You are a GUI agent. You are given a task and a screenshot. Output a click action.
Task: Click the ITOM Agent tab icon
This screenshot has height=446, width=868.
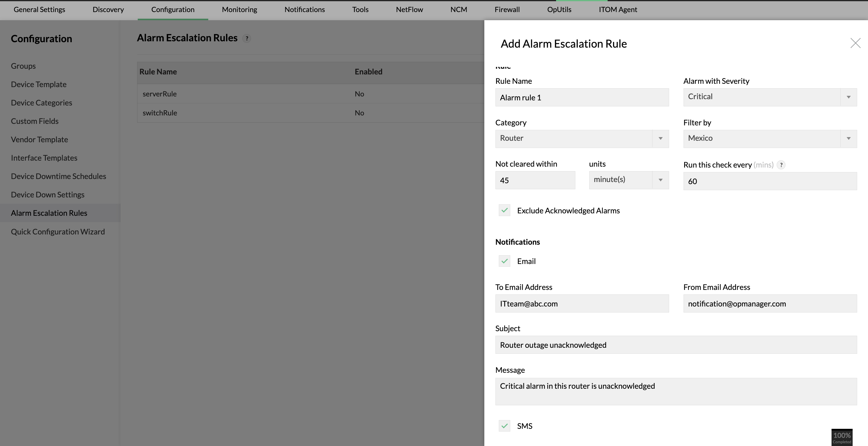[618, 9]
